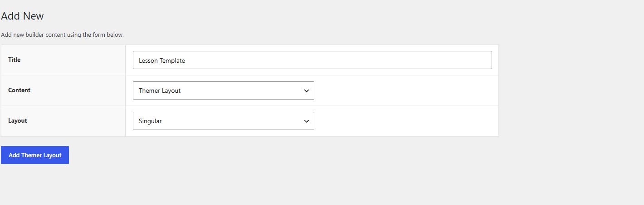Click the Layout row label

coord(18,120)
